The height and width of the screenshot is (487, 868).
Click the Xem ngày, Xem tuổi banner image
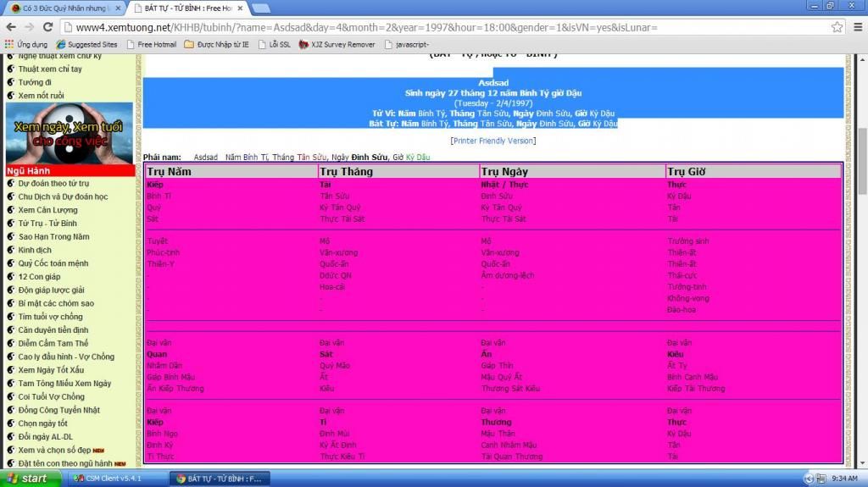click(70, 133)
